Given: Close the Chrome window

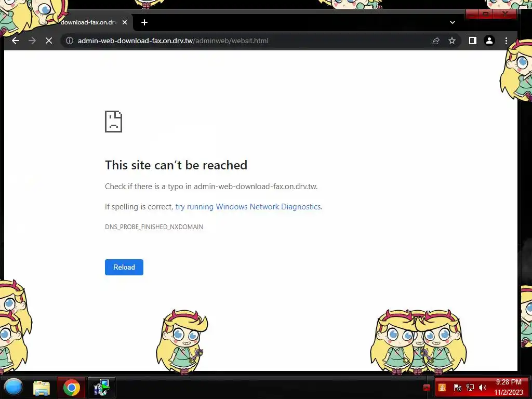Looking at the screenshot, I should (505, 14).
